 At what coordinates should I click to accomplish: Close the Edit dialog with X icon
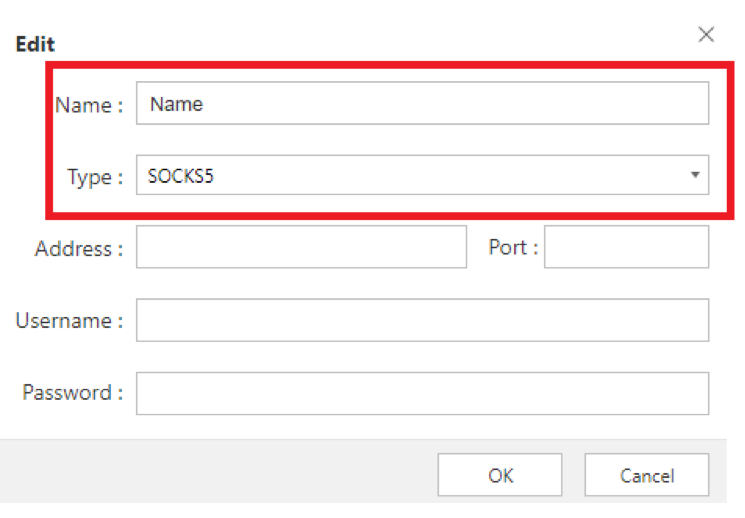point(706,35)
